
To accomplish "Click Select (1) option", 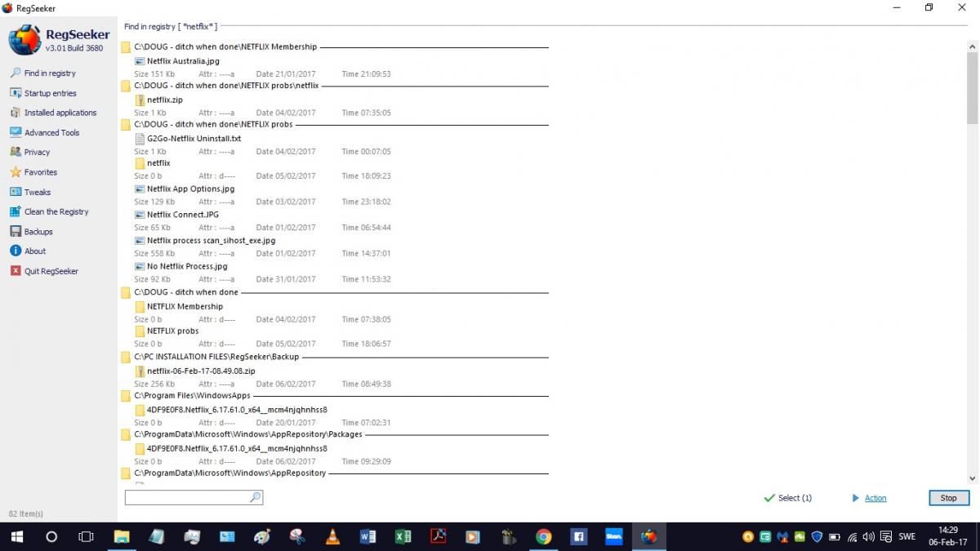I will click(x=795, y=498).
